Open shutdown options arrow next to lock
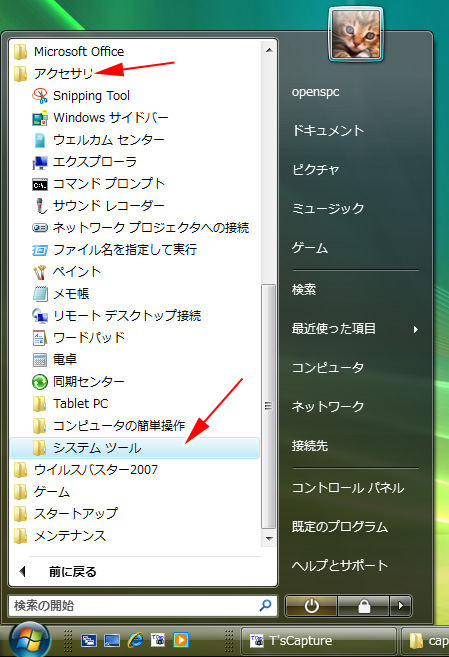The width and height of the screenshot is (449, 657). pyautogui.click(x=401, y=606)
